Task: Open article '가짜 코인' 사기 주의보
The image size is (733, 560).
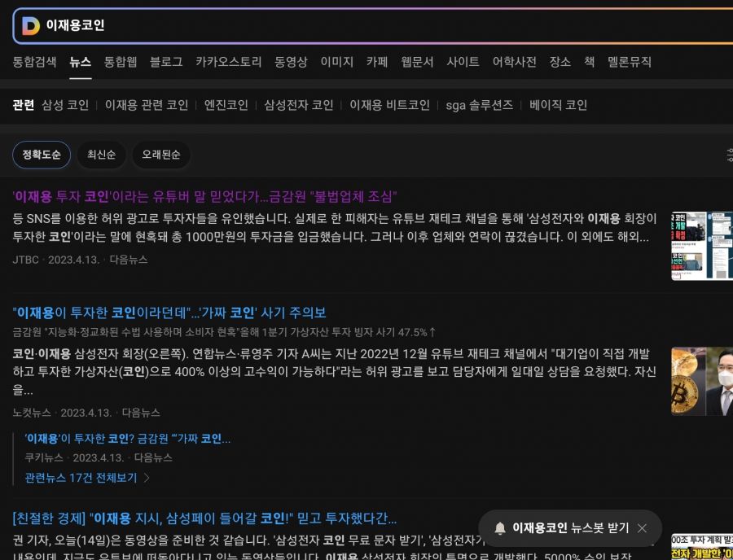Action: click(169, 313)
